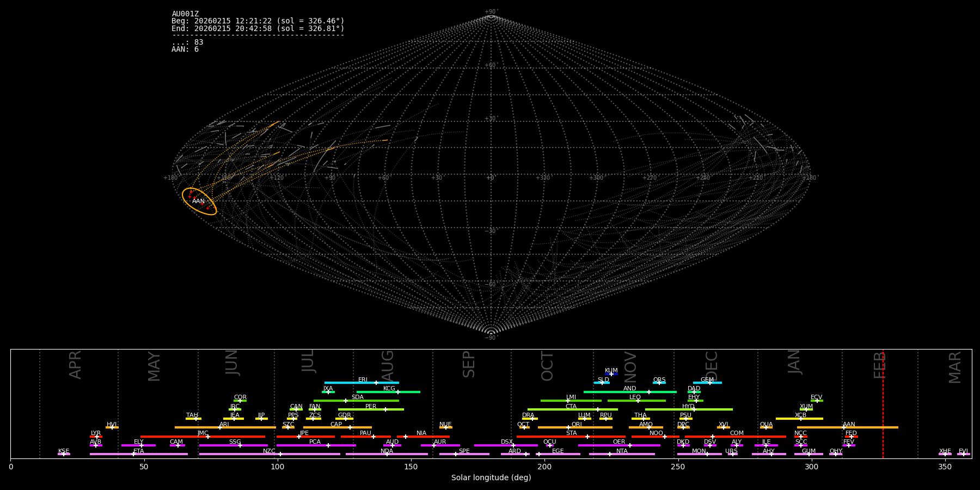Screen dimensions: 980x490
Task: Click the SEP month label
Action: point(469,364)
